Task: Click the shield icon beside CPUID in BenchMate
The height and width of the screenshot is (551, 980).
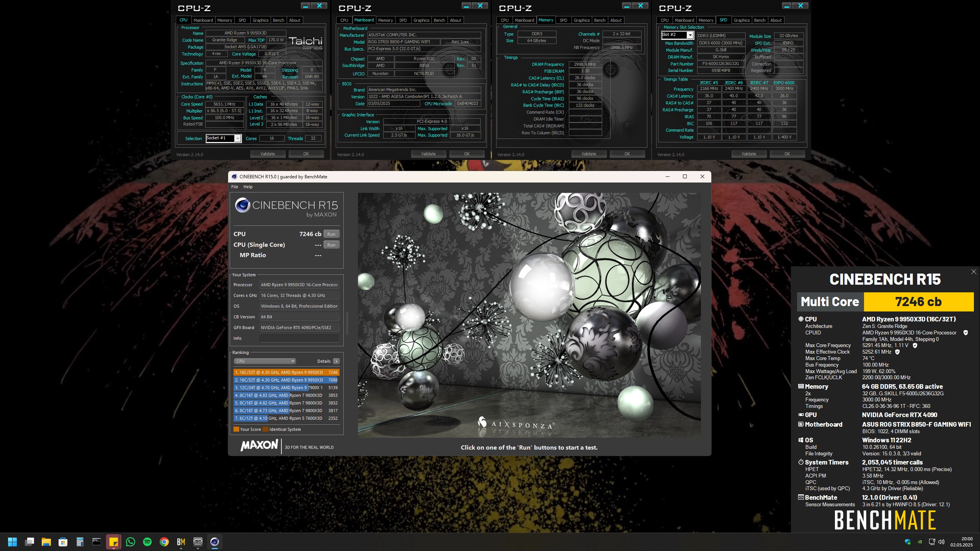Action: point(965,333)
